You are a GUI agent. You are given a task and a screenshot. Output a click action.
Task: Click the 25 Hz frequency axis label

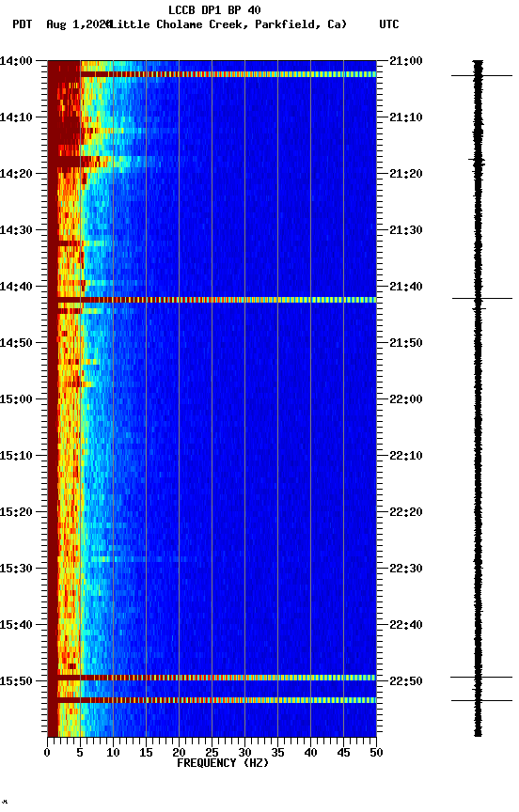tap(212, 753)
